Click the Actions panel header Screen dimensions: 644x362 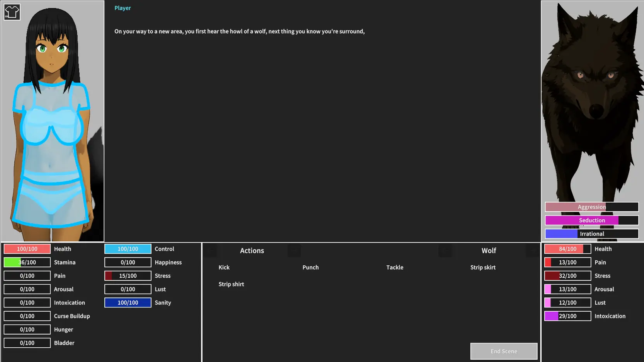[252, 251]
